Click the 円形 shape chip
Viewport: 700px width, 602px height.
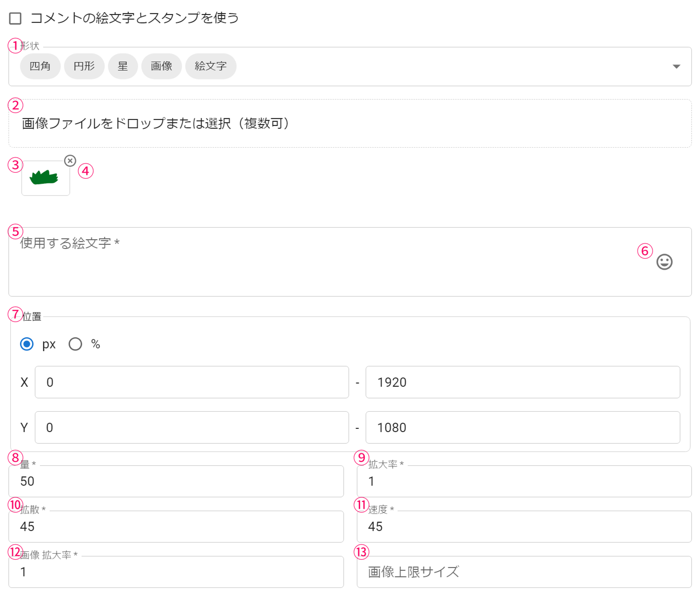click(84, 66)
